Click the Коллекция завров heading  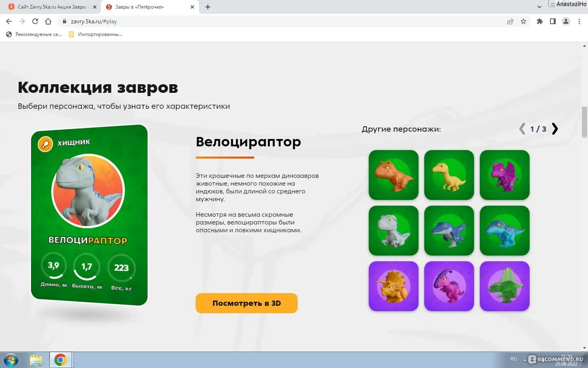click(x=98, y=88)
